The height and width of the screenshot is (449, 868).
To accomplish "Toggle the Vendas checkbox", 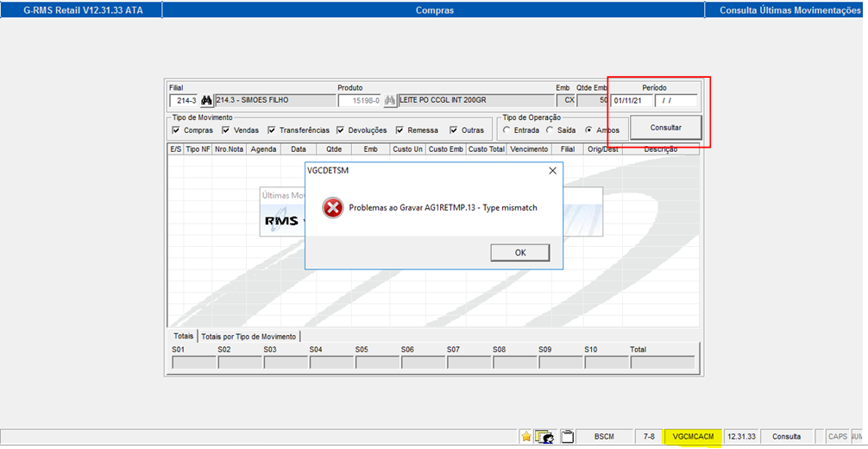I will click(x=225, y=130).
